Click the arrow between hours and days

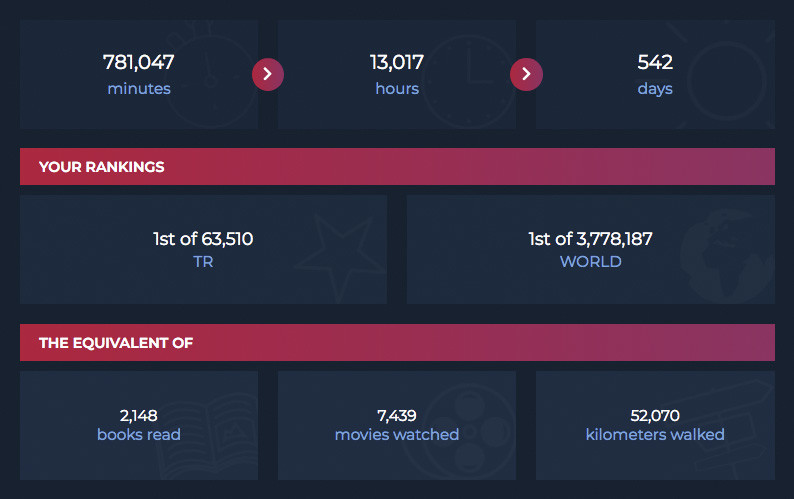pos(526,74)
